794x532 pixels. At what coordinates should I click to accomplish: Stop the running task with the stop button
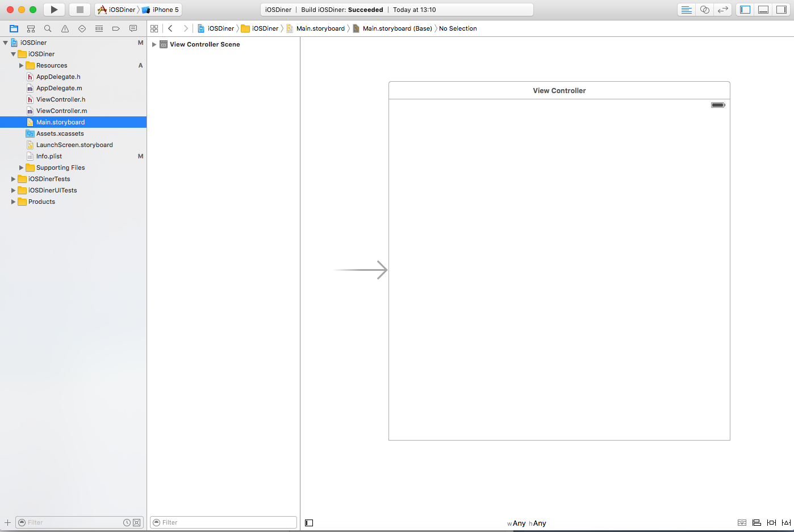point(80,10)
